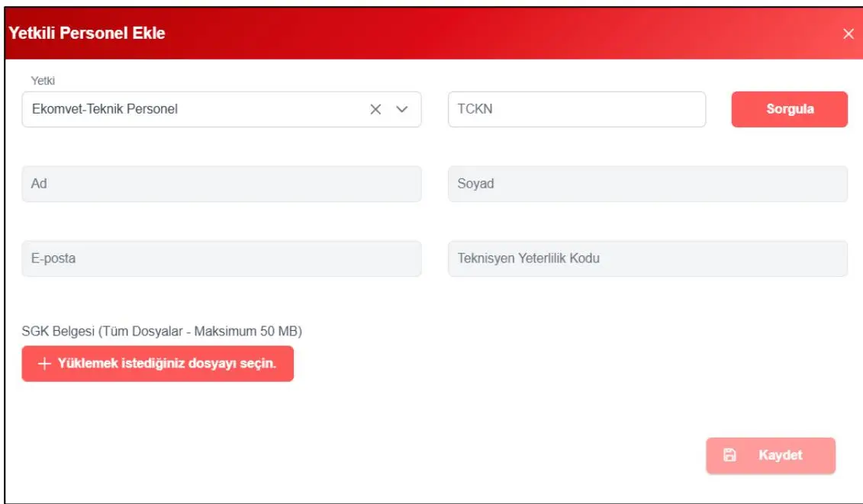863x504 pixels.
Task: Click the Sorgula button
Action: 789,110
